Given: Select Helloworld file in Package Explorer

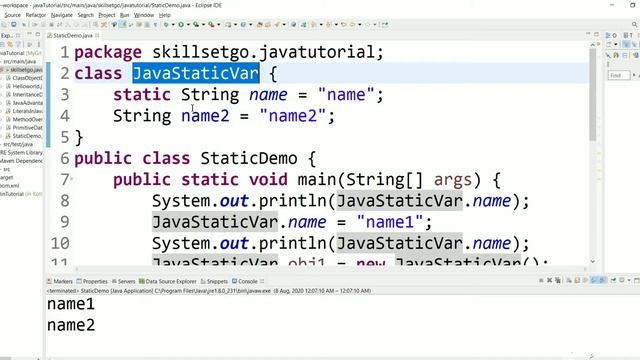Looking at the screenshot, I should 24,86.
